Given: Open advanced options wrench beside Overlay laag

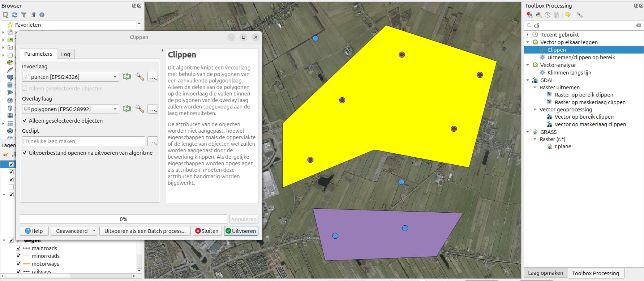Looking at the screenshot, I should [139, 109].
